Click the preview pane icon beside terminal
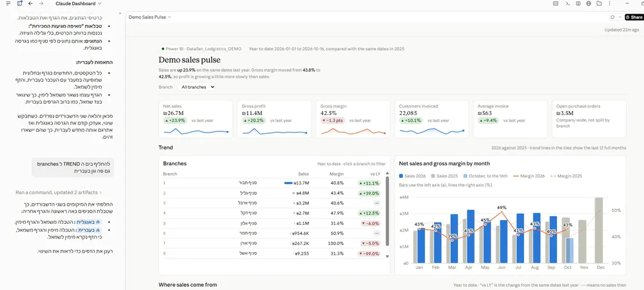Image resolution: width=644 pixels, height=290 pixels. 578,3
